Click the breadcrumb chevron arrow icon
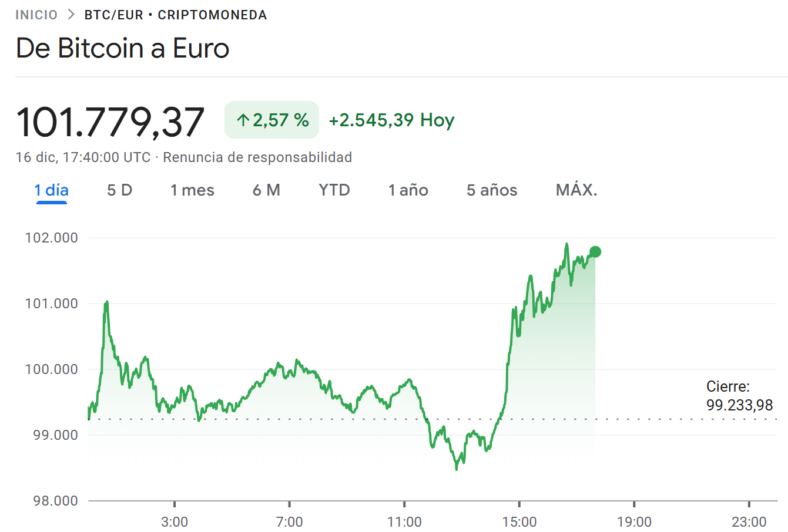The height and width of the screenshot is (532, 788). point(71,15)
